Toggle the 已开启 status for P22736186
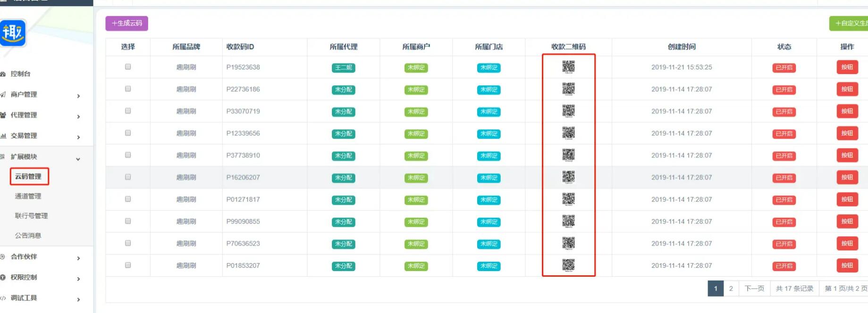868x313 pixels. [784, 90]
